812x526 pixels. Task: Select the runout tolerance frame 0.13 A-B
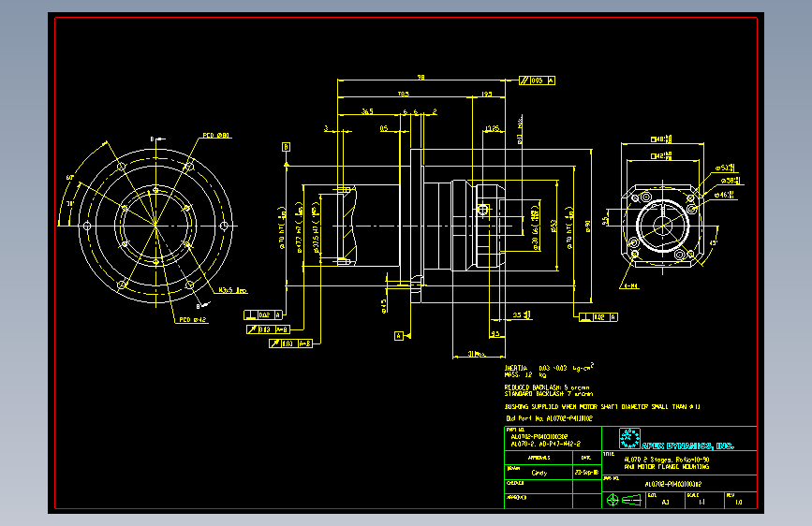pos(268,329)
